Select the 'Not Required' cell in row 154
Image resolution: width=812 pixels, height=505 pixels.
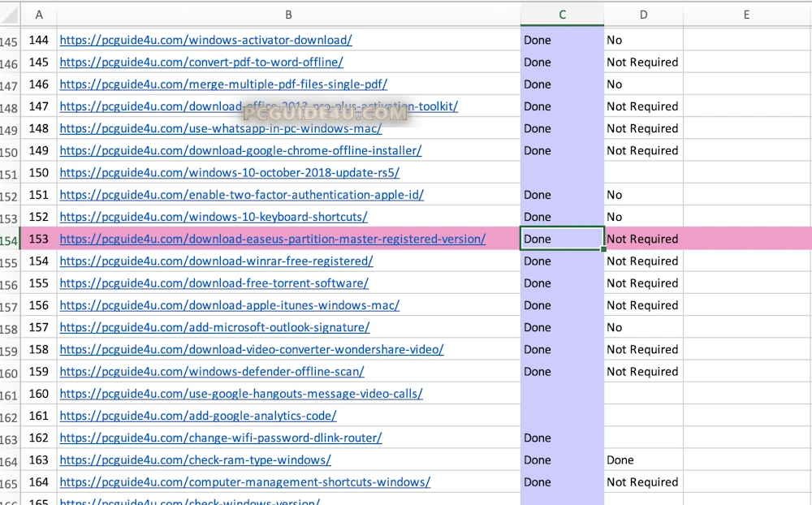click(643, 239)
